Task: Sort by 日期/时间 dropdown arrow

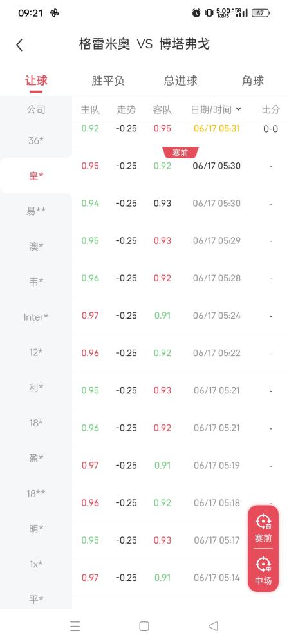Action: tap(239, 109)
